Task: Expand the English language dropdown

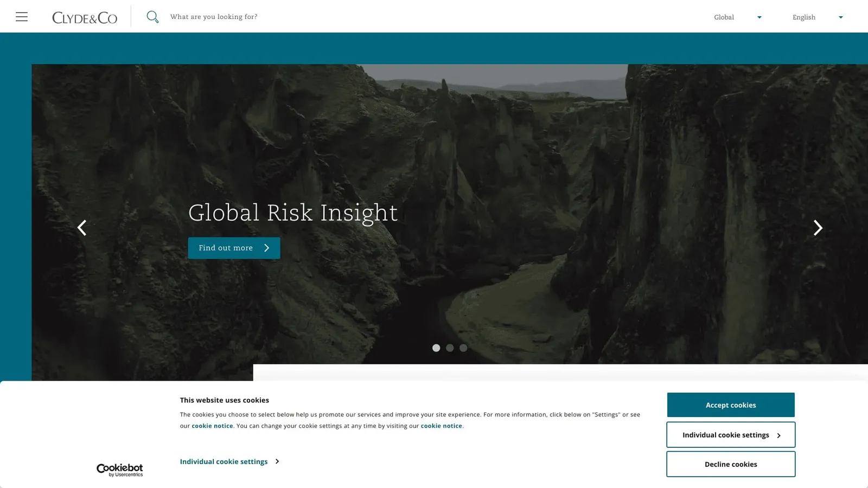Action: [x=818, y=17]
